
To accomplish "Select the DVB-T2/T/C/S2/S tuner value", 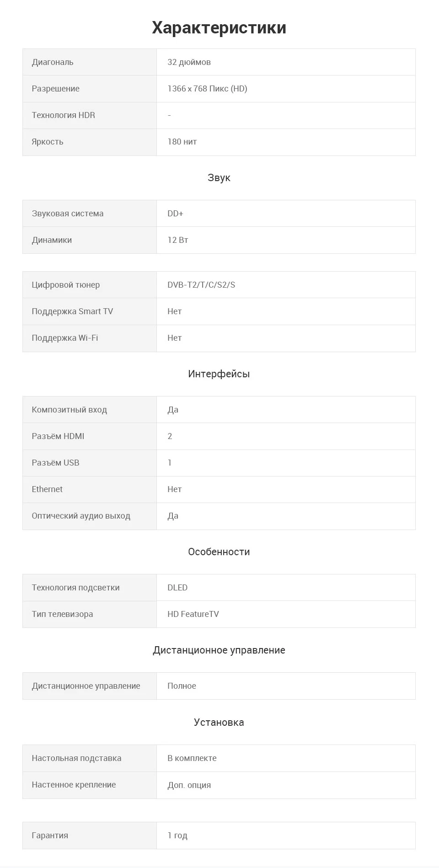I will coord(201,285).
